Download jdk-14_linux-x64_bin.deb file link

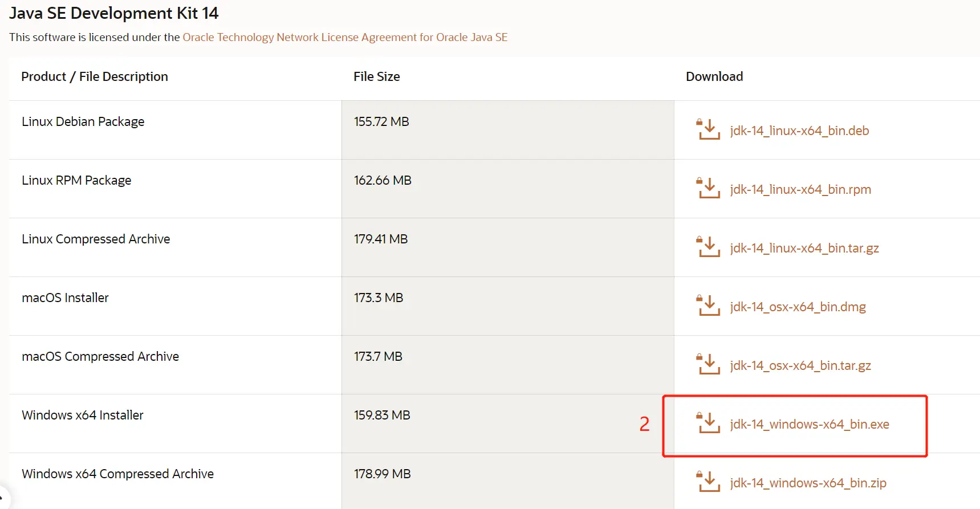click(x=799, y=131)
